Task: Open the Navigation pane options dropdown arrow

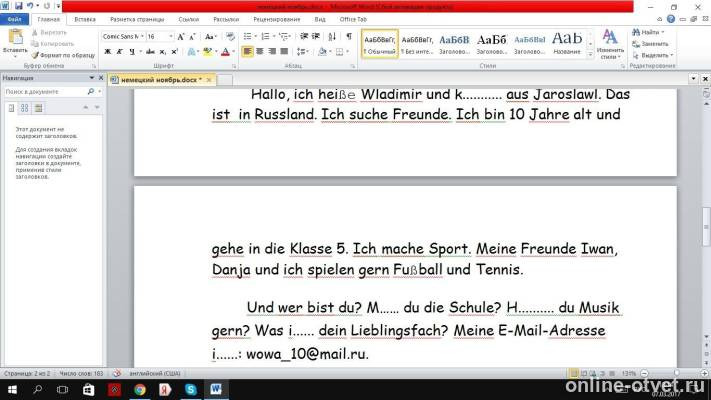Action: (92, 78)
